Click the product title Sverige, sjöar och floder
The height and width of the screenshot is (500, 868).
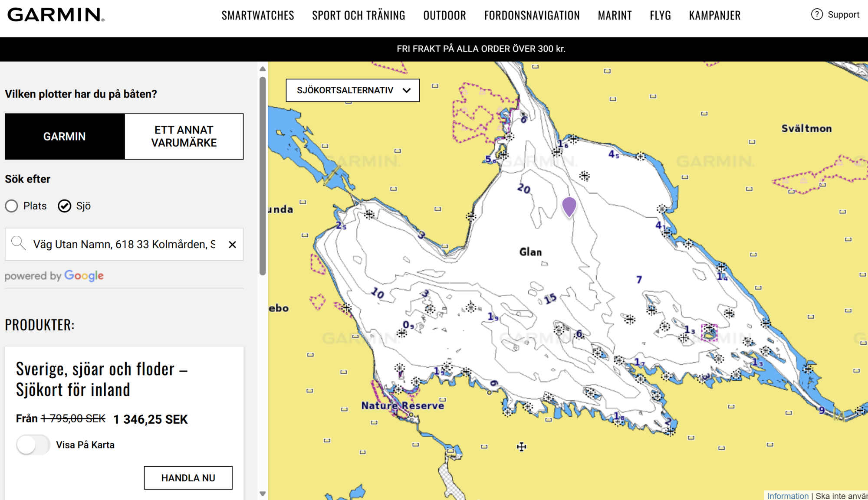(x=102, y=379)
